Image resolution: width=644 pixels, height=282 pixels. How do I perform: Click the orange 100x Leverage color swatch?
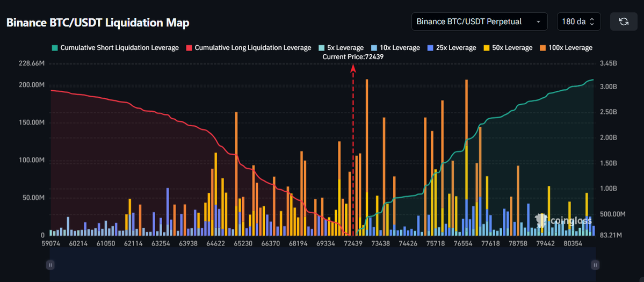click(x=542, y=48)
